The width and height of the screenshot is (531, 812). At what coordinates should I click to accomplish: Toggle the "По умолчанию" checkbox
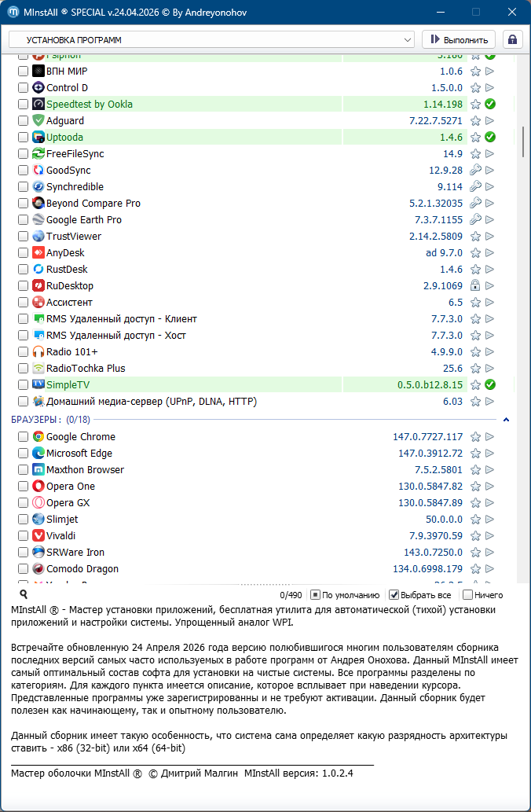point(315,595)
